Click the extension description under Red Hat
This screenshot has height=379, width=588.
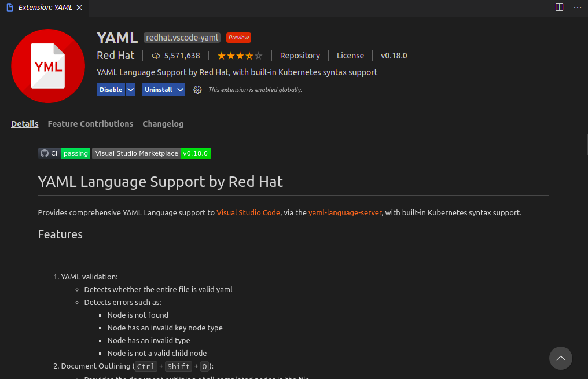click(237, 72)
